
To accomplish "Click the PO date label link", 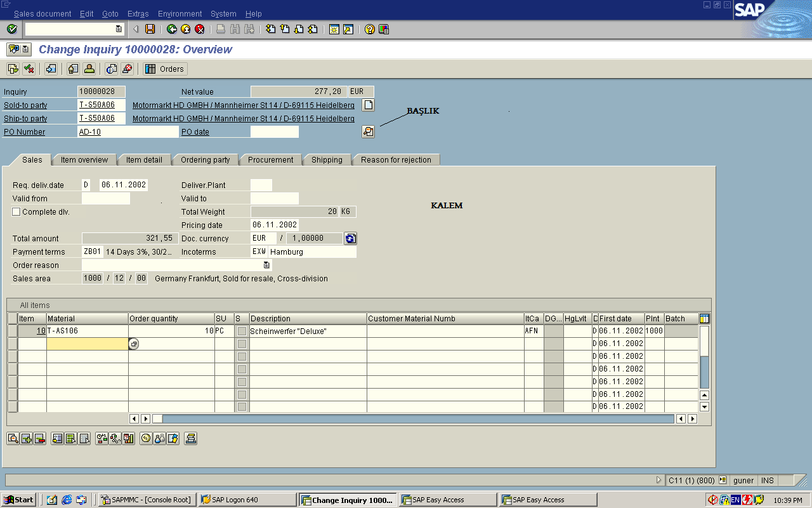I will tap(195, 132).
